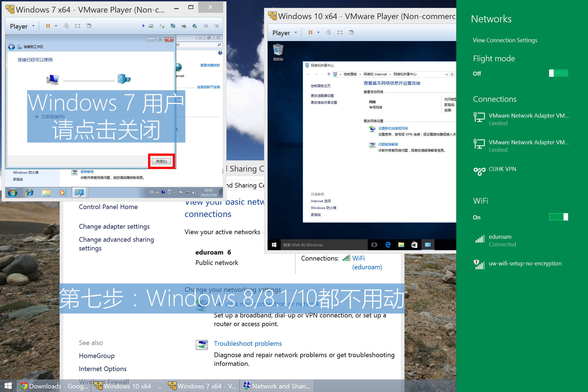The image size is (588, 392).
Task: Send Ctrl+Alt+Del in Windows 7 VMware
Action: pos(66,26)
